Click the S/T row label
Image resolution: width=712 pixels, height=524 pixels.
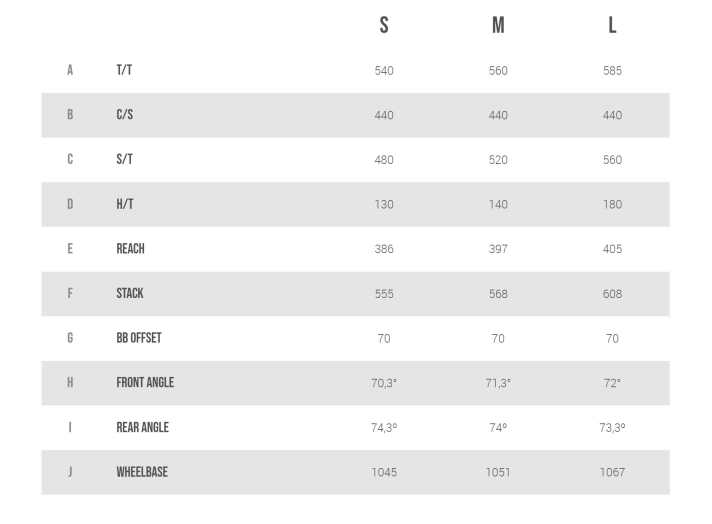pyautogui.click(x=124, y=160)
